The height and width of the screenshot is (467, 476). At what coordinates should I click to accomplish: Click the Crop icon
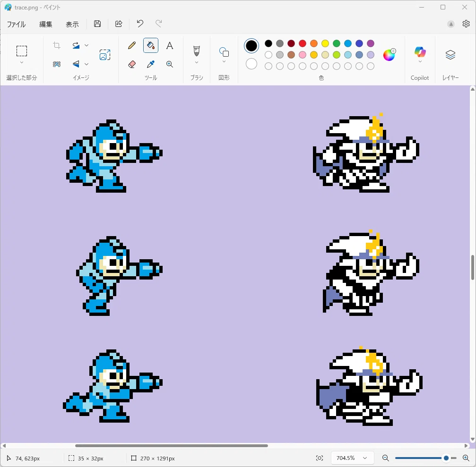pyautogui.click(x=56, y=45)
